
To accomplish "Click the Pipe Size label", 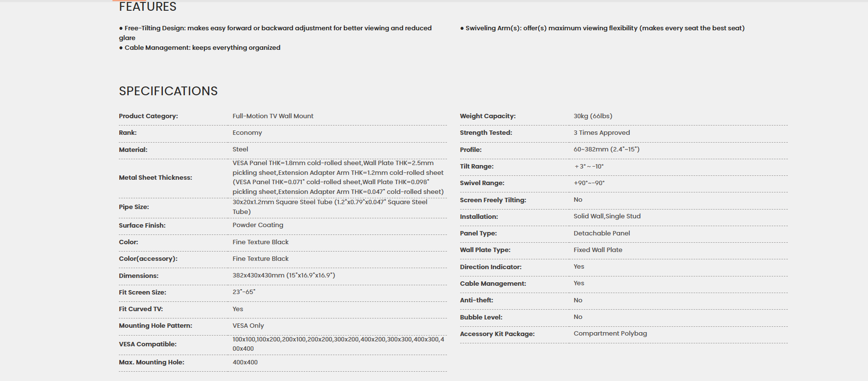I will pos(134,207).
